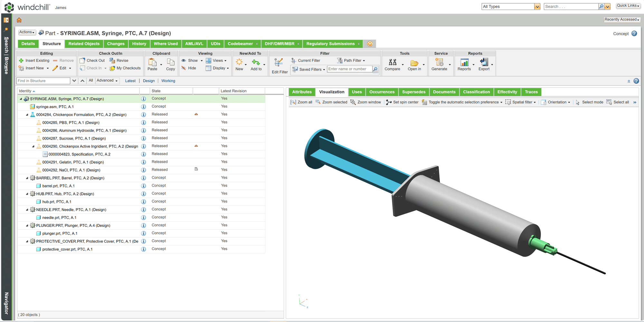Click Select mode tool

[590, 102]
